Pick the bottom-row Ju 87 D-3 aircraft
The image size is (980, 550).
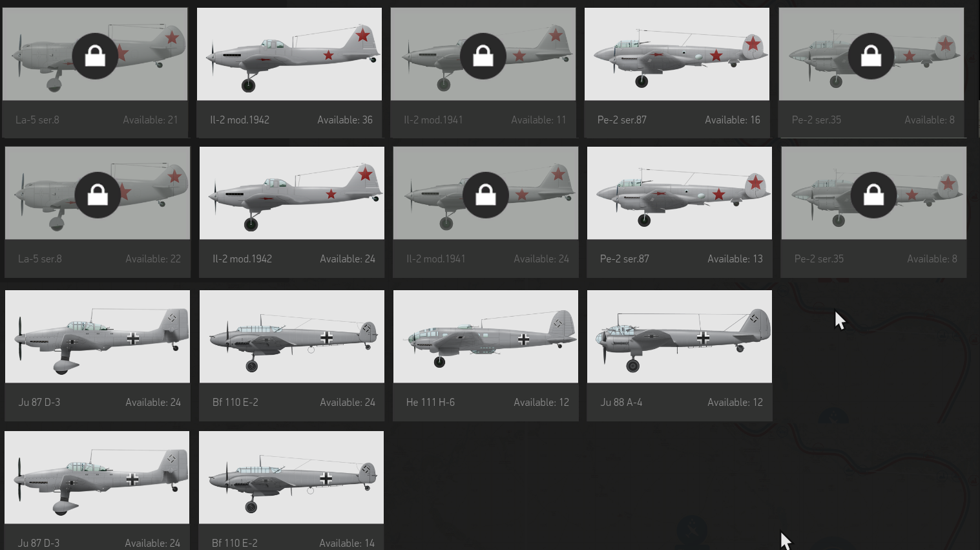tap(97, 491)
